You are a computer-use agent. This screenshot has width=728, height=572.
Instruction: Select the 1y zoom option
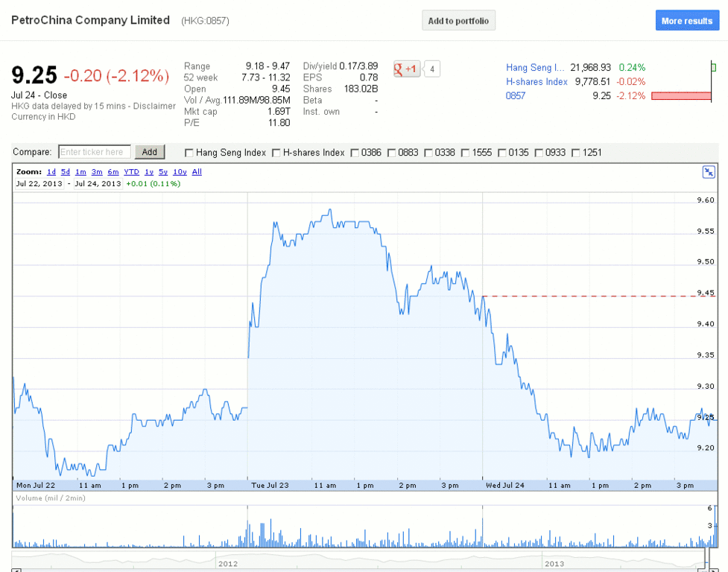(x=149, y=171)
